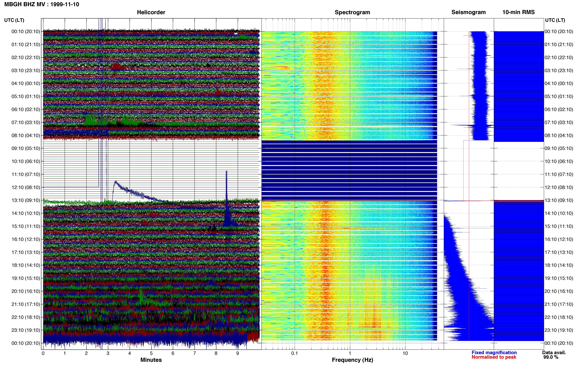Screen dimensions: 588x368
Task: Click RMS-side time label 02:10 (22:10)
Action: point(559,57)
